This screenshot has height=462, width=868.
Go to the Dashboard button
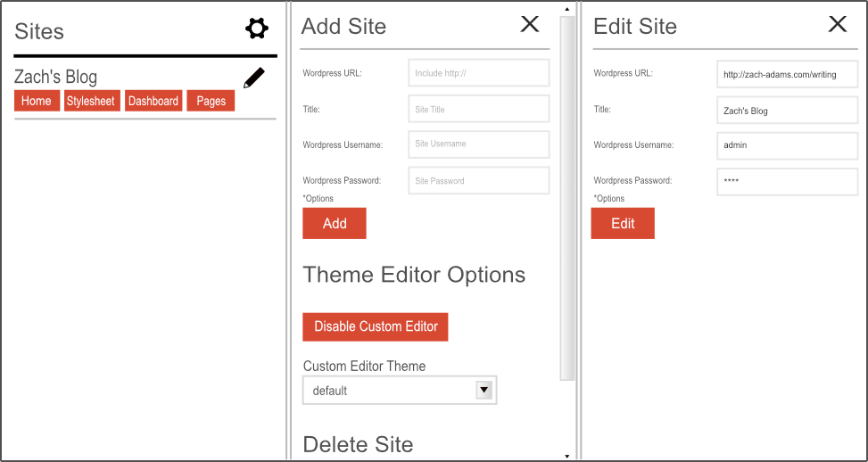click(153, 101)
